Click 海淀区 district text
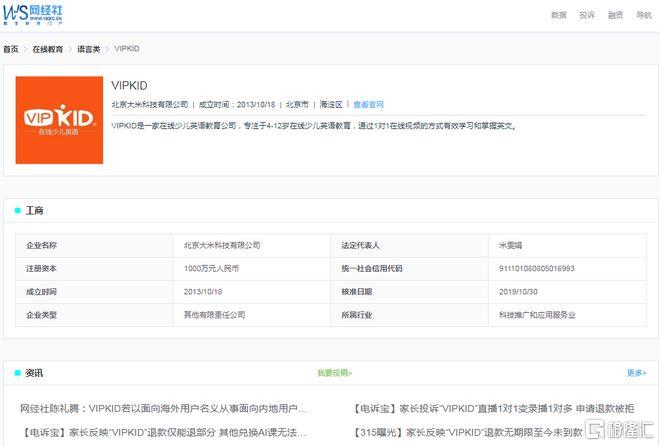 pos(331,104)
